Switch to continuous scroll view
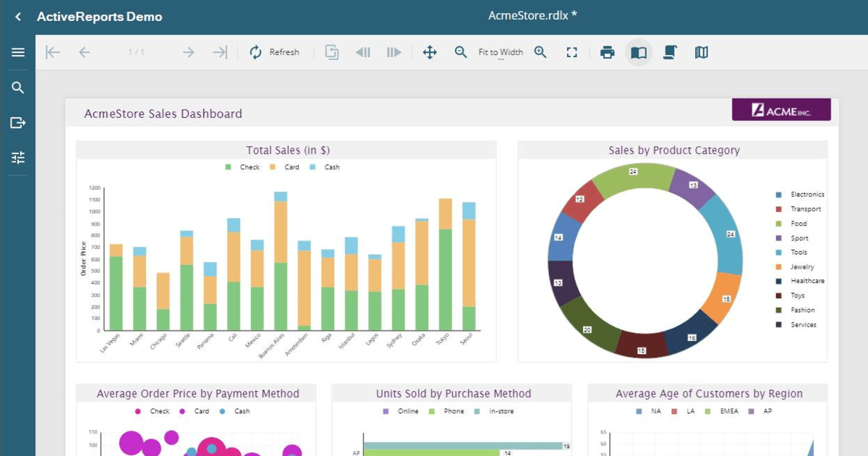Screen dimensions: 868x456 [x=669, y=52]
